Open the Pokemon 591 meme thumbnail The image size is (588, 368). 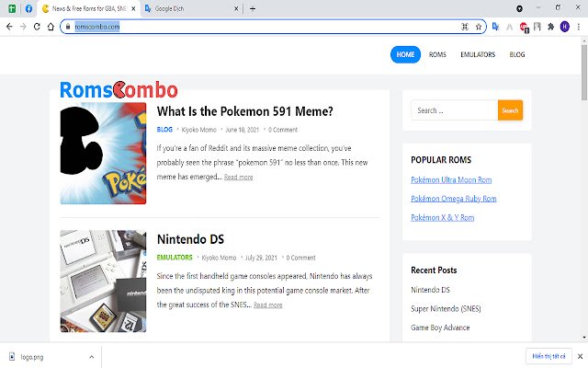(103, 154)
